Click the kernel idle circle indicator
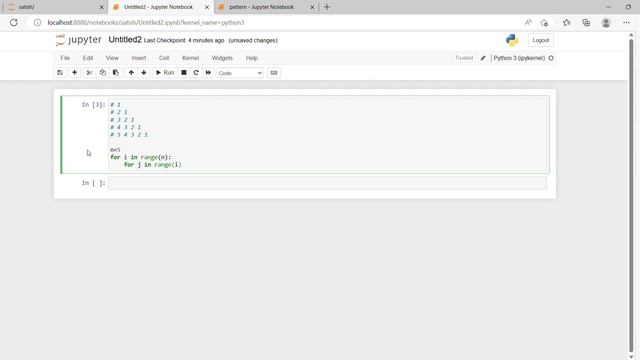This screenshot has width=640, height=360. pyautogui.click(x=551, y=58)
